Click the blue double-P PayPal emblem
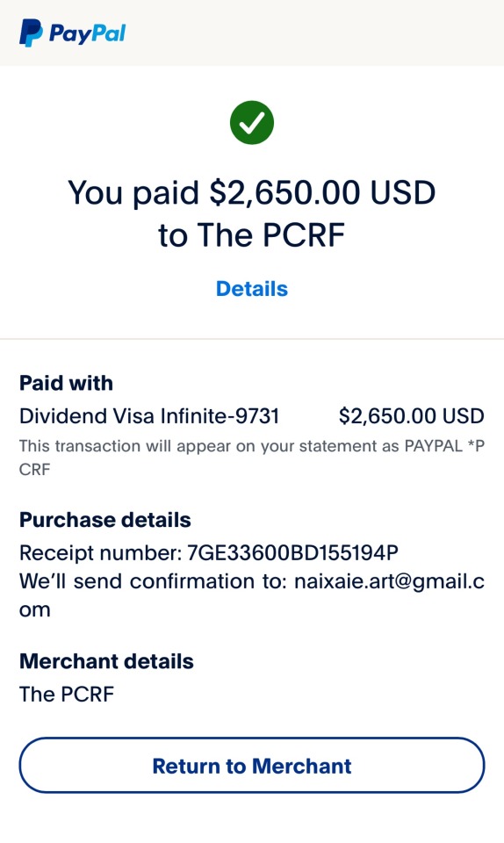 [x=31, y=33]
